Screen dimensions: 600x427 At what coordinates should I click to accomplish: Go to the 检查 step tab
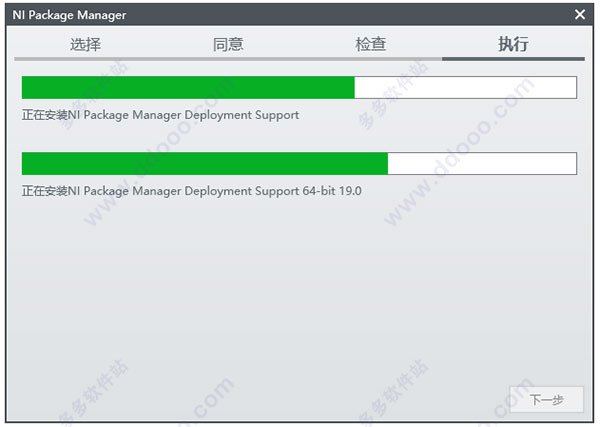[x=371, y=44]
